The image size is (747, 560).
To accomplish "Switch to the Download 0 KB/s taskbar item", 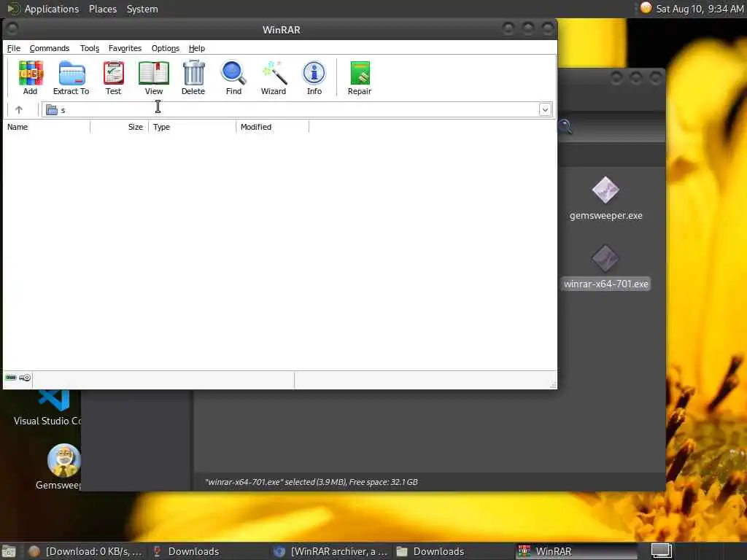I will pos(86,551).
